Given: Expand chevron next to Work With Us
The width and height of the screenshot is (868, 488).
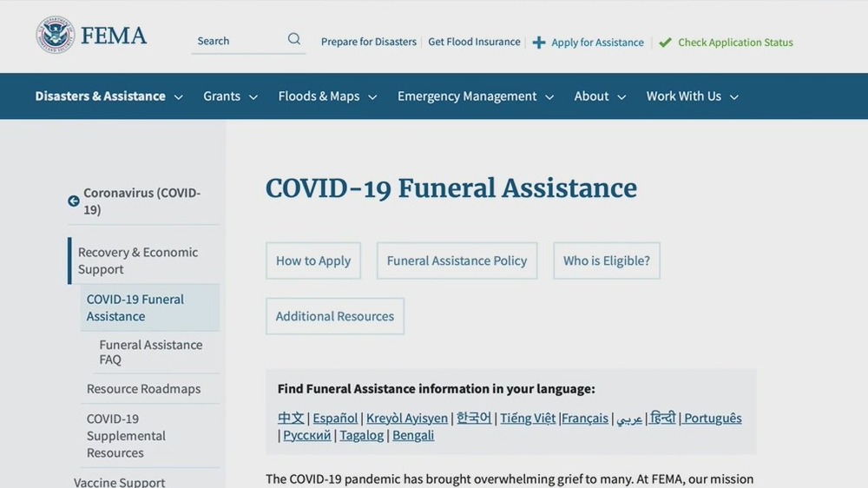Looking at the screenshot, I should point(734,97).
